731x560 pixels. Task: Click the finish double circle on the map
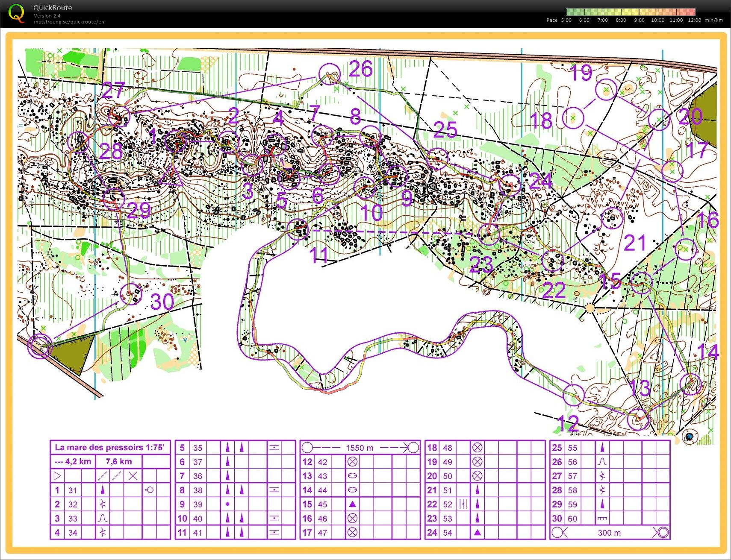(x=39, y=346)
